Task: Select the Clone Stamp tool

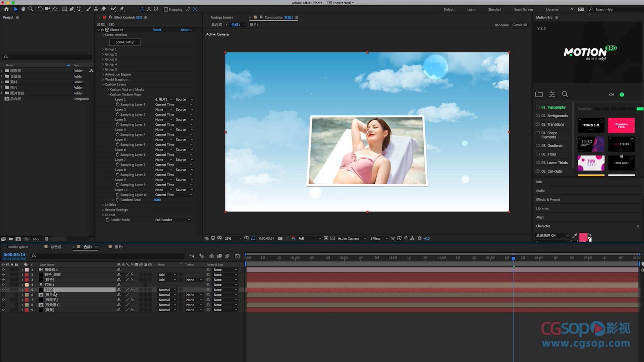Action: point(96,9)
